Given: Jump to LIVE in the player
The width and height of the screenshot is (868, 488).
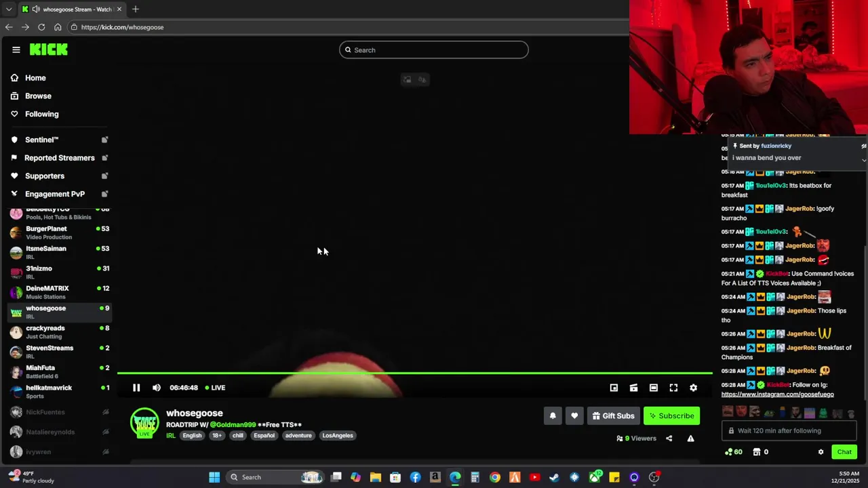Looking at the screenshot, I should click(x=215, y=388).
